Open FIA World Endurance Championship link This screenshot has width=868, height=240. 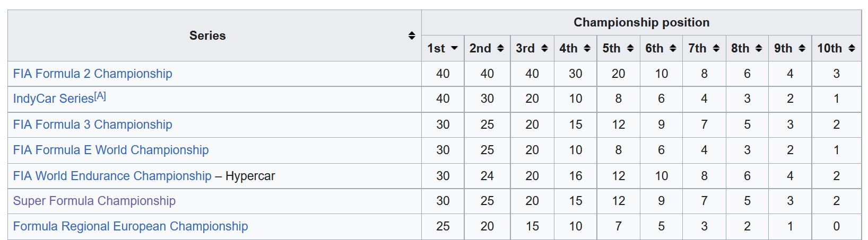(x=112, y=176)
